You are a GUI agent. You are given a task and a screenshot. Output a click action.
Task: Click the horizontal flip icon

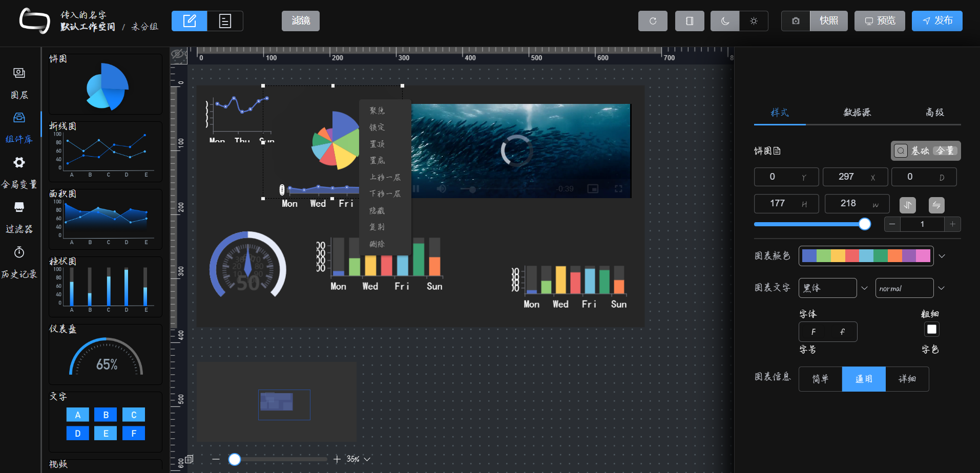(x=936, y=205)
